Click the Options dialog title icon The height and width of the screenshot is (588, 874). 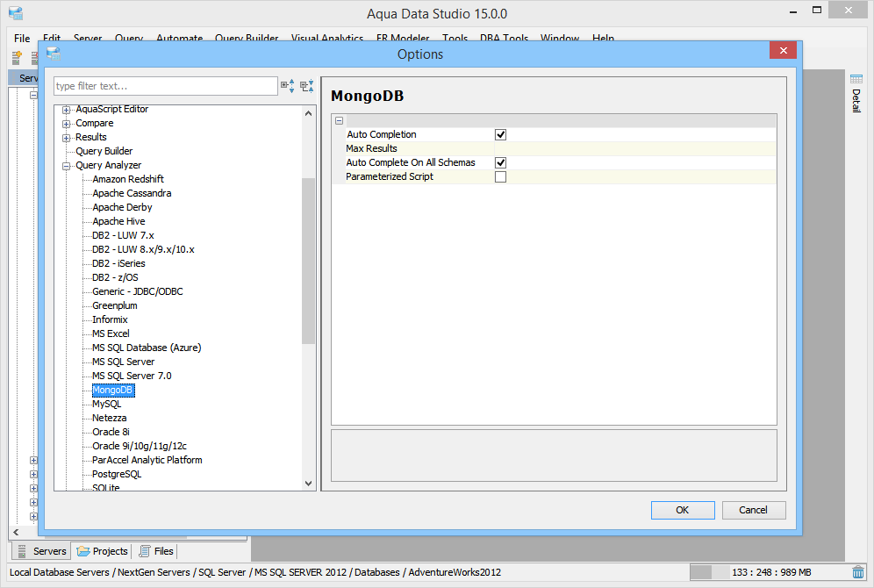point(54,54)
